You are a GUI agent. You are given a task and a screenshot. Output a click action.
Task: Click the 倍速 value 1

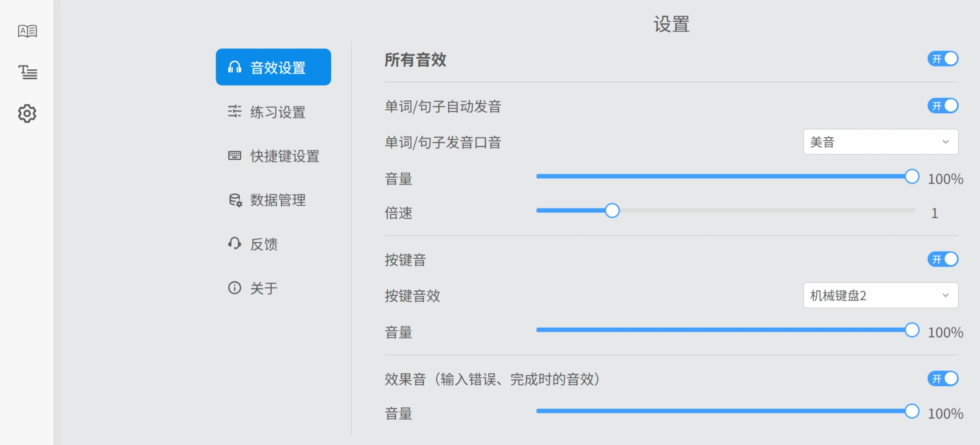click(934, 213)
